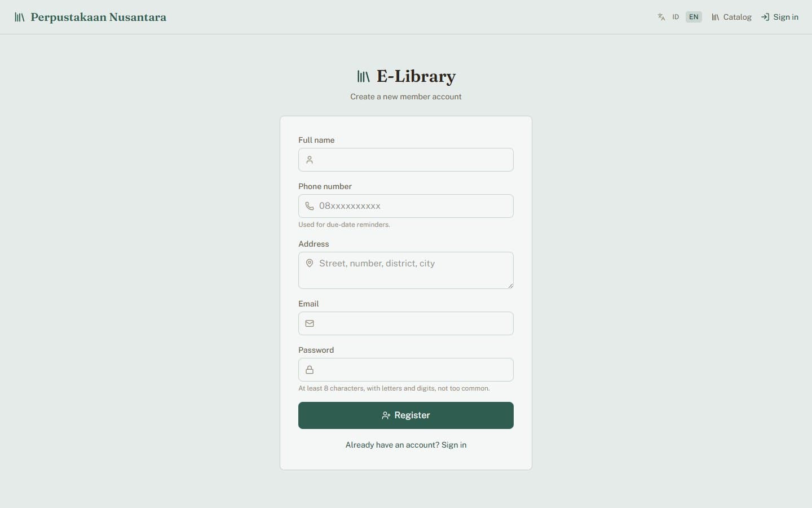Click the Address textarea resize handle

click(x=510, y=286)
